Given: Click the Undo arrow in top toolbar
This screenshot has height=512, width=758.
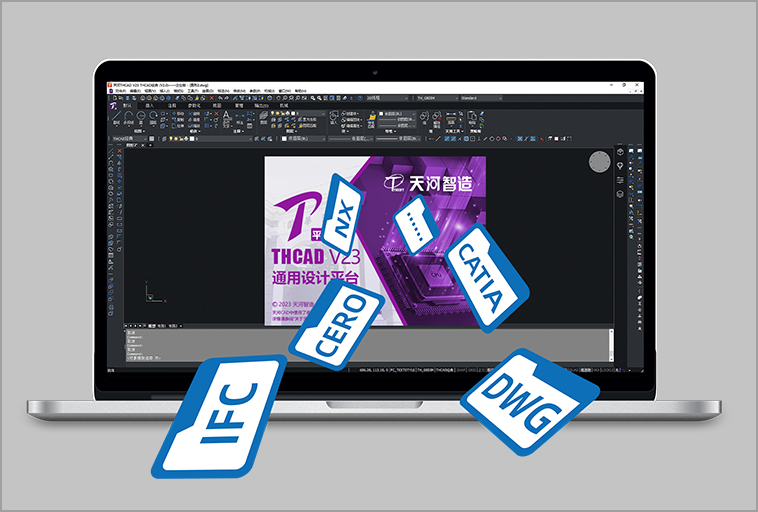Looking at the screenshot, I should coord(220,98).
